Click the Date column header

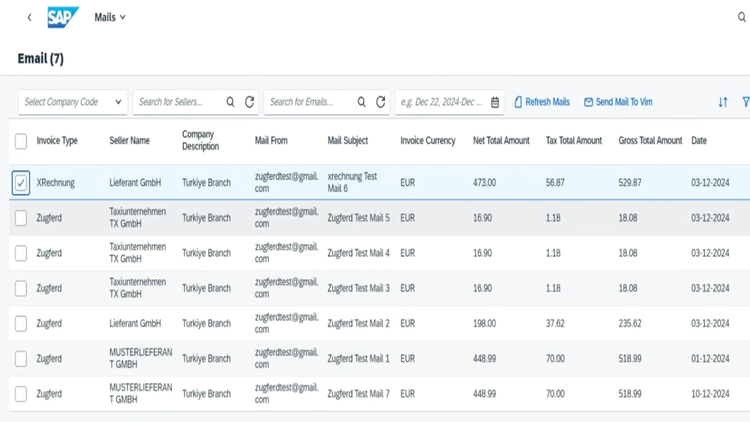(x=699, y=141)
